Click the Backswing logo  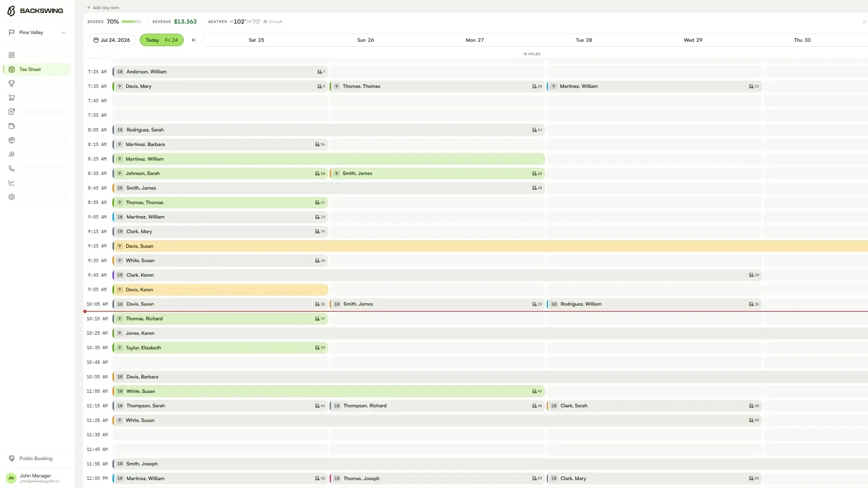[35, 11]
